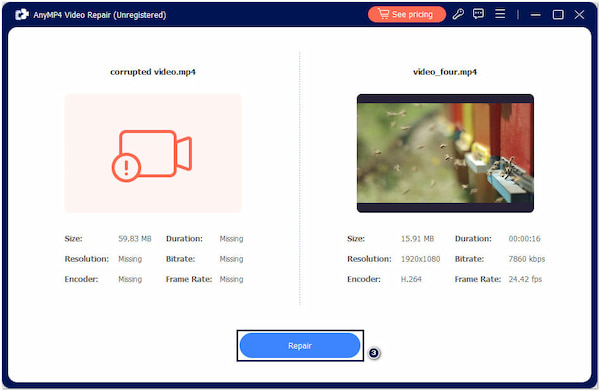Maximize the AnyMP4 Video Repair window
Image resolution: width=600 pixels, height=391 pixels.
coord(558,15)
